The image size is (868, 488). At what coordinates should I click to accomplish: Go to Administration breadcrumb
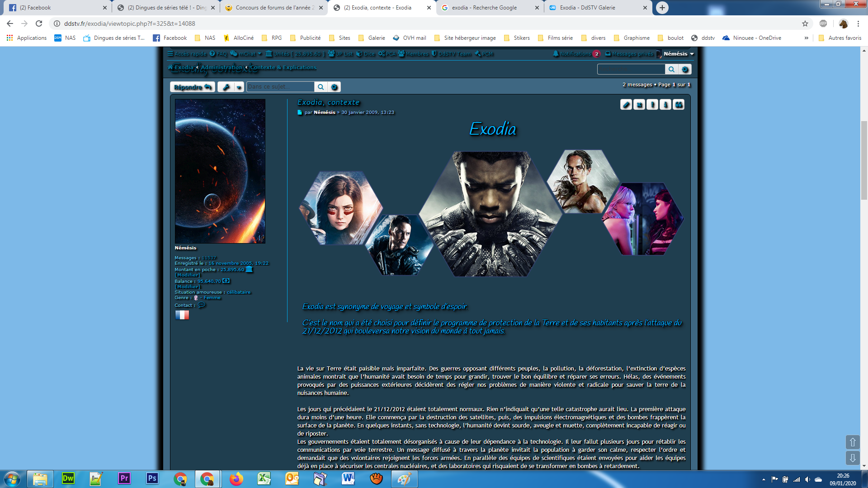click(222, 67)
